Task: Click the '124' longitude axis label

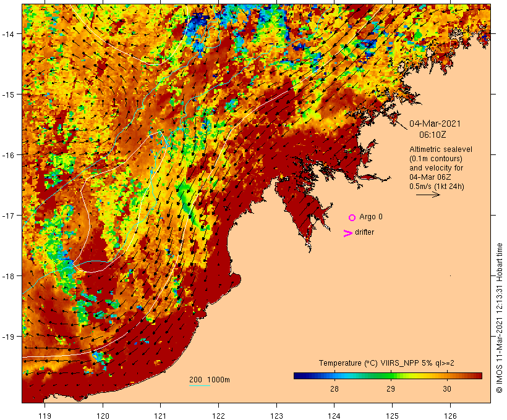Action: click(334, 416)
